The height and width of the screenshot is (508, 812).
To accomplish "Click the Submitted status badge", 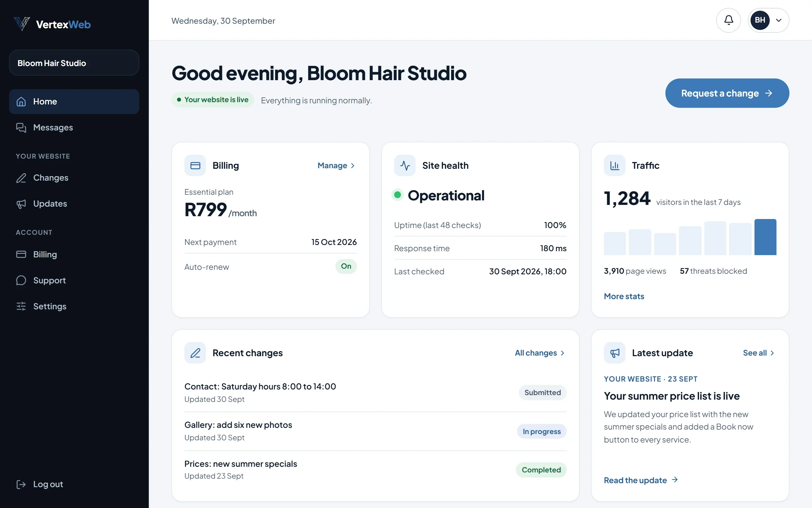I will pyautogui.click(x=542, y=392).
